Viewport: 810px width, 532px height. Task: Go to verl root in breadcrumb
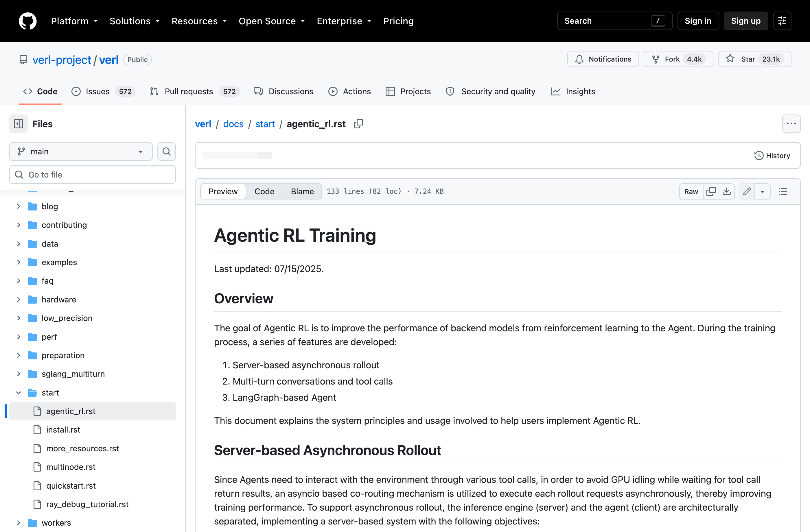203,124
